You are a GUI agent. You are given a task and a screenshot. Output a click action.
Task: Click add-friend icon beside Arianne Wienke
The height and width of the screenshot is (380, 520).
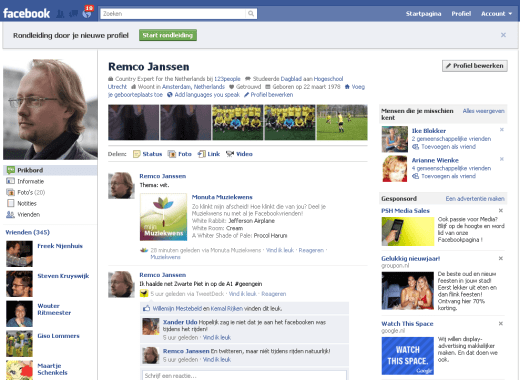(415, 176)
